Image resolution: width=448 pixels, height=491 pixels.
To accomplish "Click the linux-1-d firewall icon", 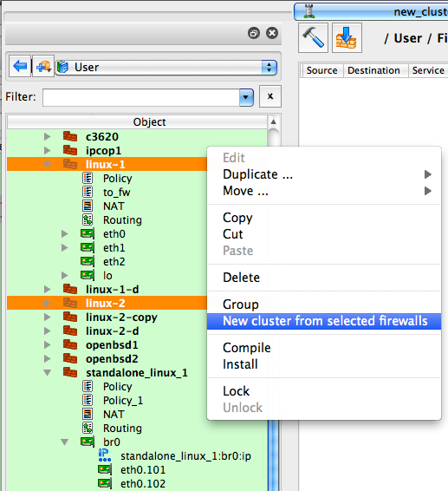I will click(x=70, y=289).
